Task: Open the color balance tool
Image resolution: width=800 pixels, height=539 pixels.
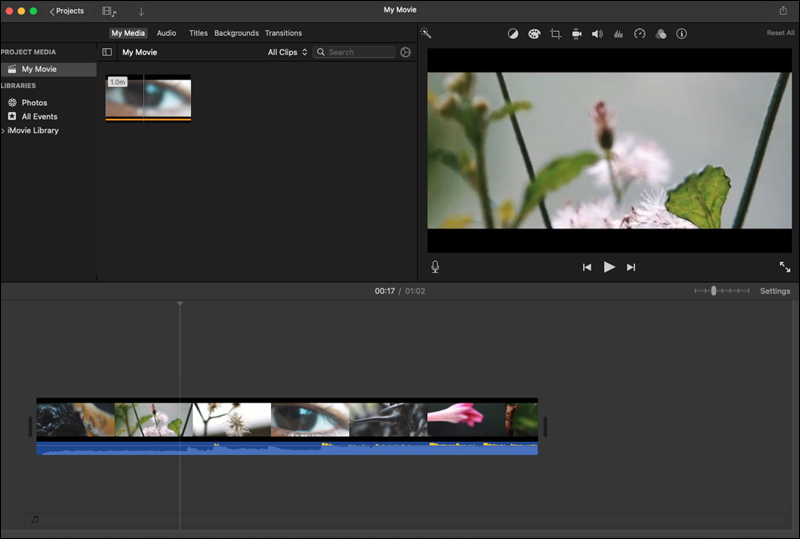Action: point(513,33)
